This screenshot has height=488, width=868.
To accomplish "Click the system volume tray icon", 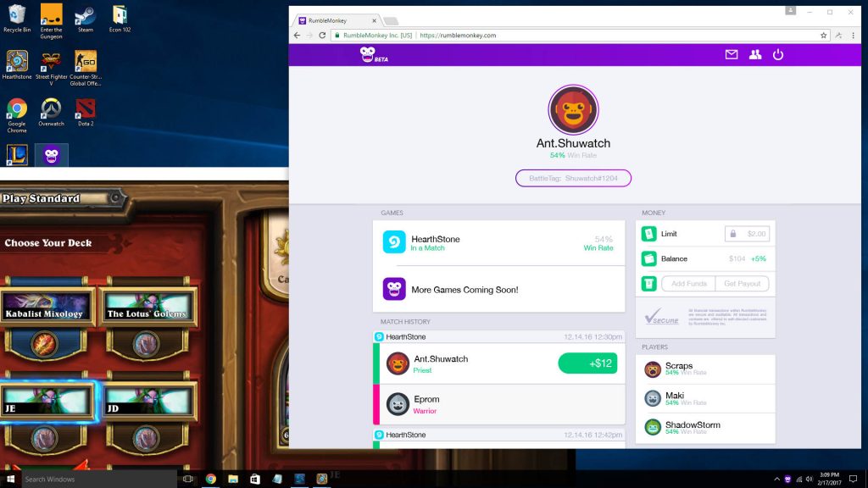I will tap(810, 480).
